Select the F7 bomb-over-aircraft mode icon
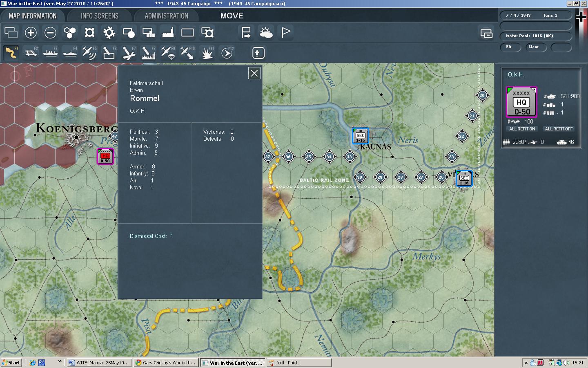The image size is (588, 368). 129,53
